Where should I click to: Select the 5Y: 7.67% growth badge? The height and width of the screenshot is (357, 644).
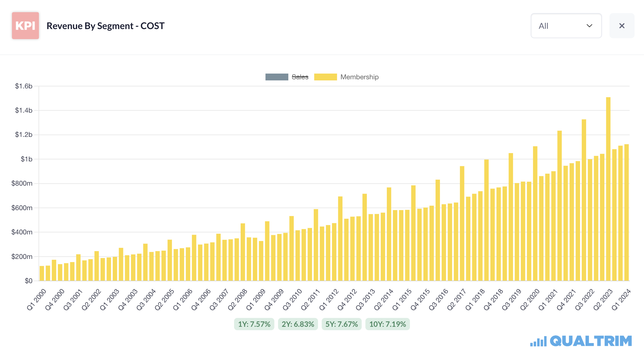(341, 324)
